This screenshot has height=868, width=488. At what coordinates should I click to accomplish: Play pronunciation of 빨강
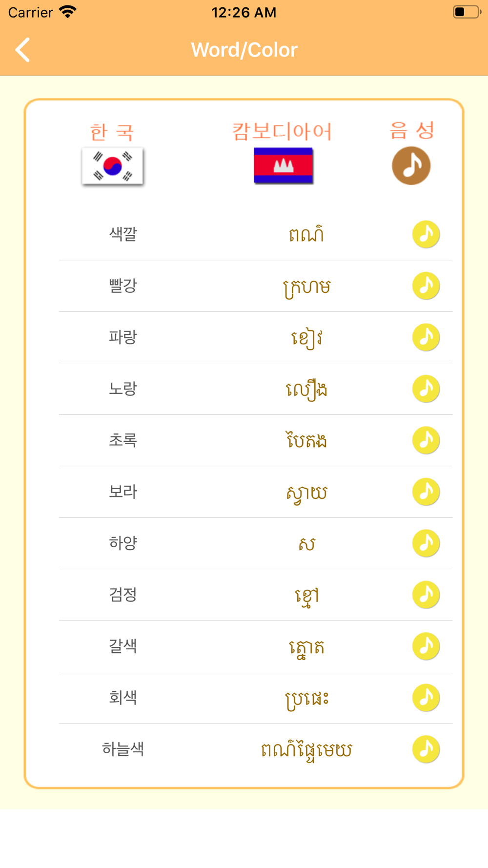tap(426, 286)
